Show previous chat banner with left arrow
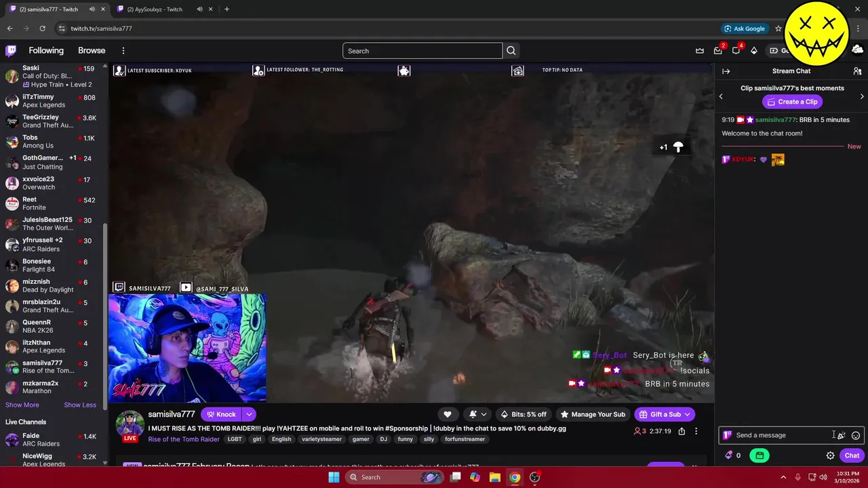868x488 pixels. pos(721,96)
